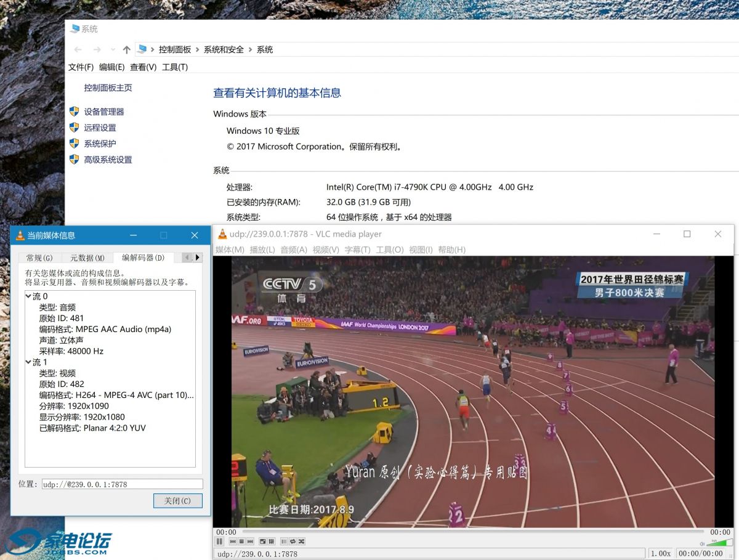Image resolution: width=739 pixels, height=560 pixels.
Task: Go back in the 系统 control panel window
Action: tap(78, 50)
